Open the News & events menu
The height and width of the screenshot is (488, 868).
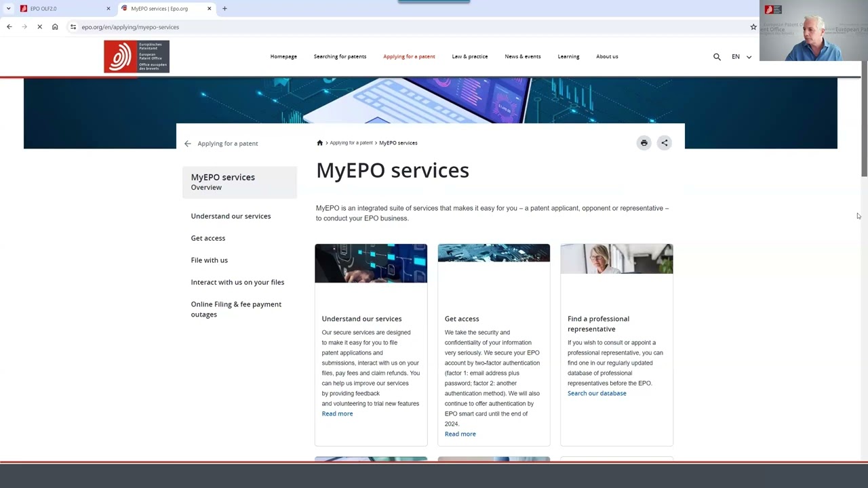pyautogui.click(x=523, y=56)
